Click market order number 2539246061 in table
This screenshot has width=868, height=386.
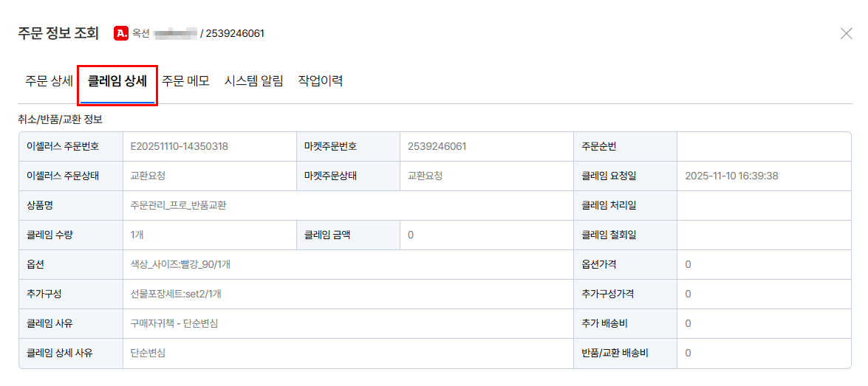pos(437,147)
